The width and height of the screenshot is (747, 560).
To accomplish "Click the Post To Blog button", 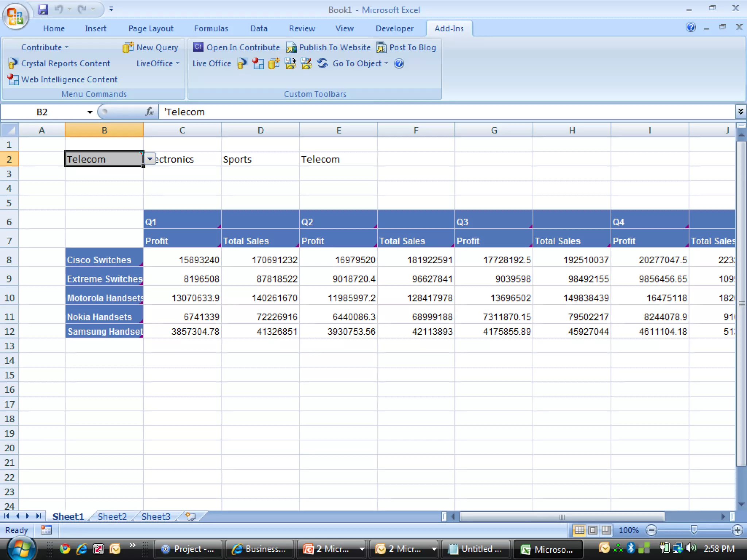I will point(406,47).
